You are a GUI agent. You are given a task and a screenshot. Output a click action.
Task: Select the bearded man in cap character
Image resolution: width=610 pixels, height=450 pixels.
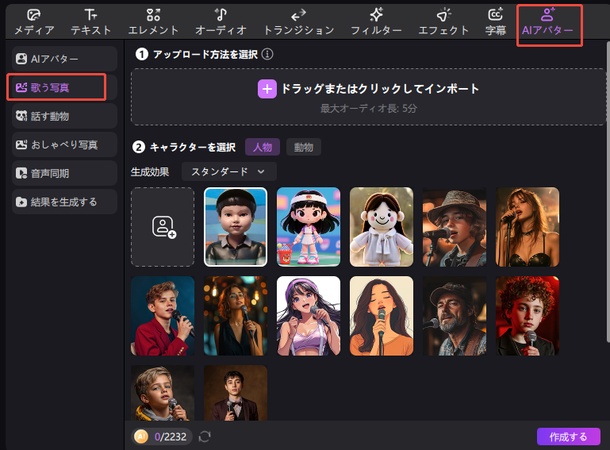[x=454, y=316]
